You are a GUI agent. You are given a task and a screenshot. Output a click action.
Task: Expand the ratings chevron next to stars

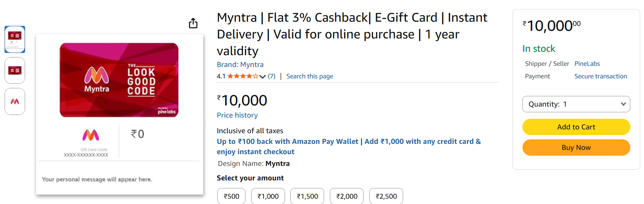263,76
